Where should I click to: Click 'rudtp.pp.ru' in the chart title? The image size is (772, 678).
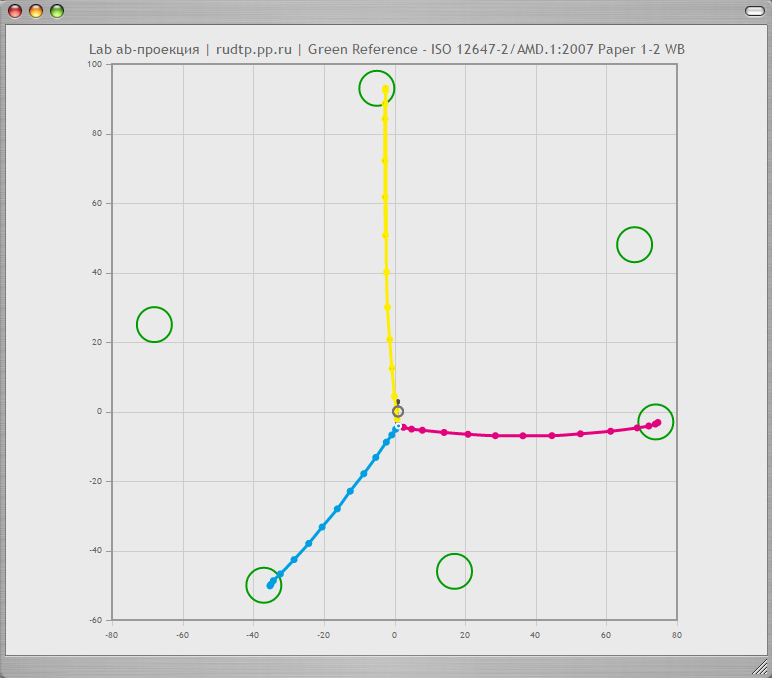254,50
